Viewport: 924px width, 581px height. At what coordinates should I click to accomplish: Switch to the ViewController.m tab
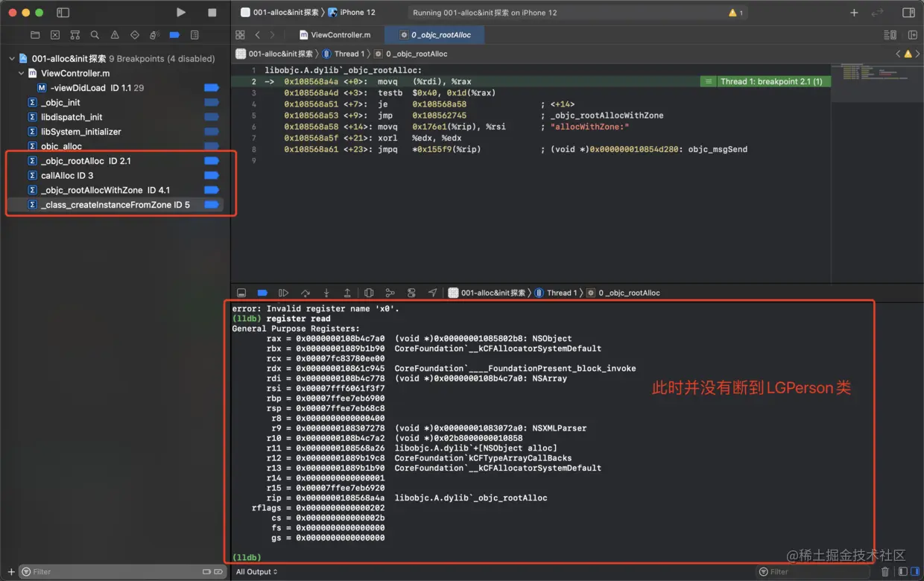[x=335, y=35]
